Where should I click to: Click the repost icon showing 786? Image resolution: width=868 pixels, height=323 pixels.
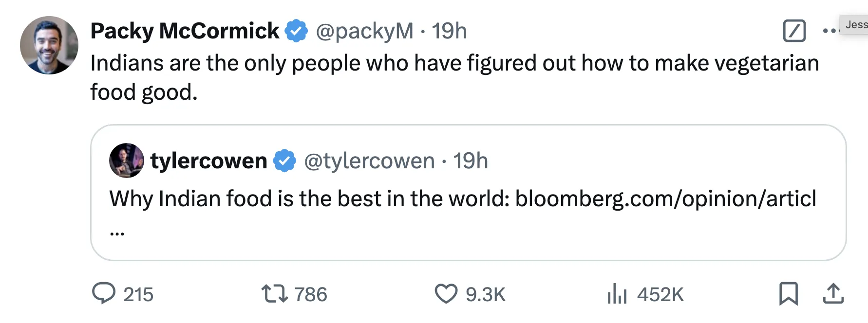[275, 294]
